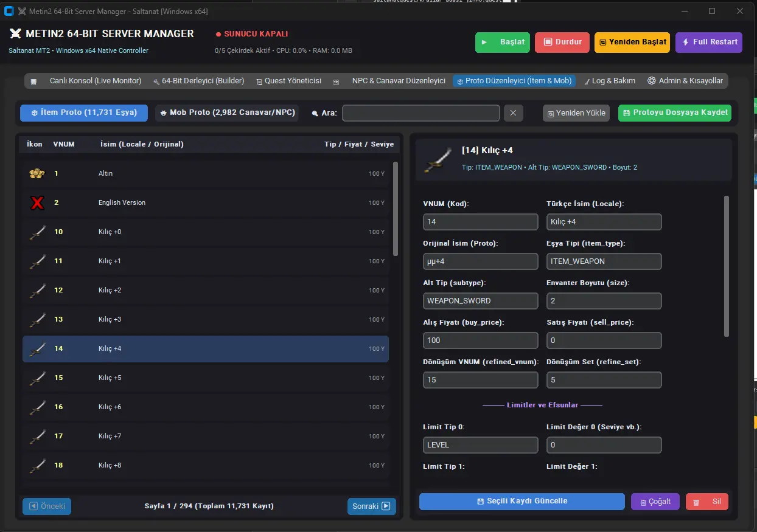This screenshot has width=757, height=532.
Task: Click the sword icon beside Kılıç +6
Action: point(37,407)
